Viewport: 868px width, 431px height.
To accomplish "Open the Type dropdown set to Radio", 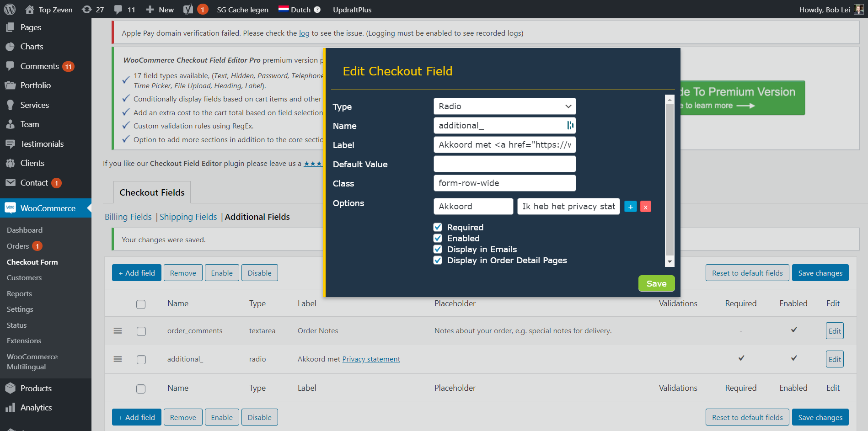I will 504,106.
